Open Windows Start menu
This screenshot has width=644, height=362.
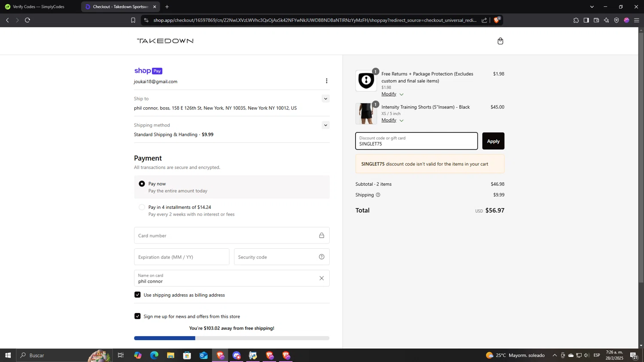click(8, 355)
